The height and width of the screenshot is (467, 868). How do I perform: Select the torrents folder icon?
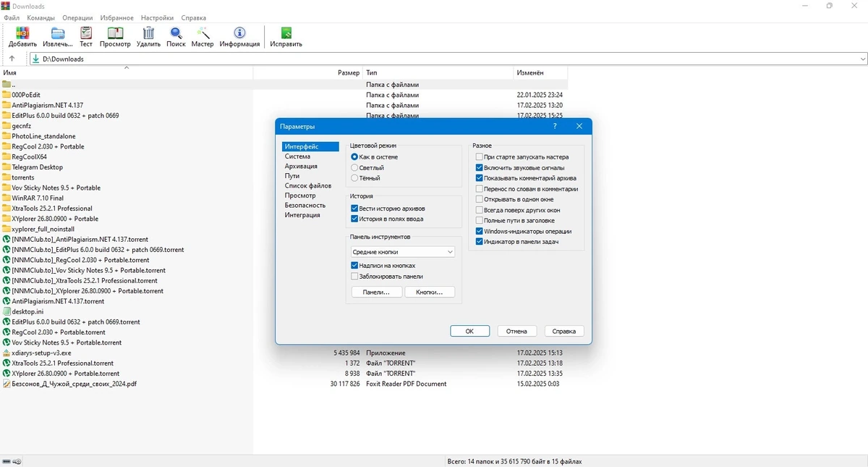pos(7,177)
